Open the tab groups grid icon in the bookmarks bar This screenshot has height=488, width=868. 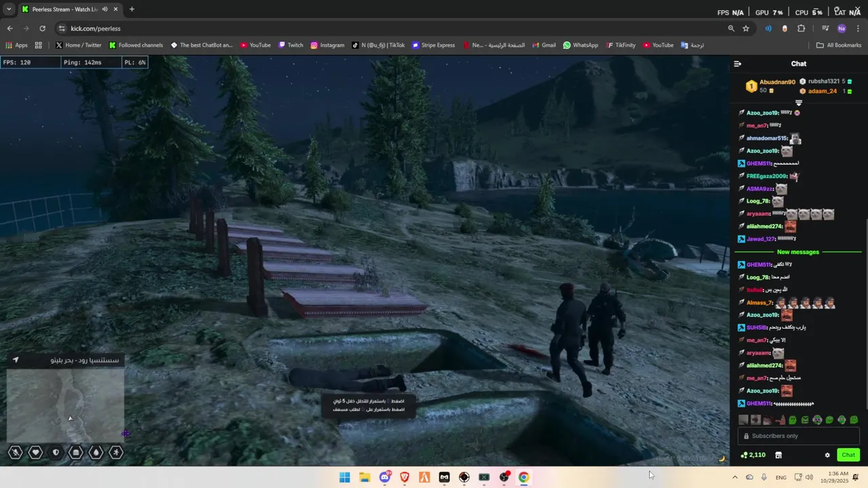(x=39, y=45)
